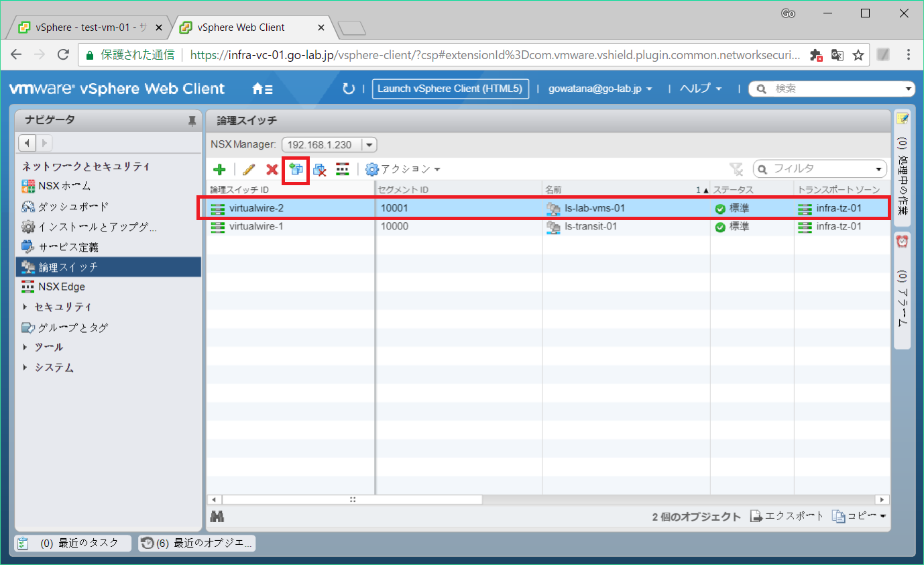Open the コピー dropdown at bottom
924x565 pixels.
click(x=859, y=516)
